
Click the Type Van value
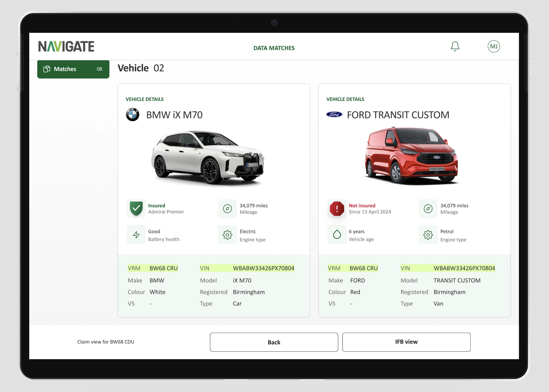[438, 303]
